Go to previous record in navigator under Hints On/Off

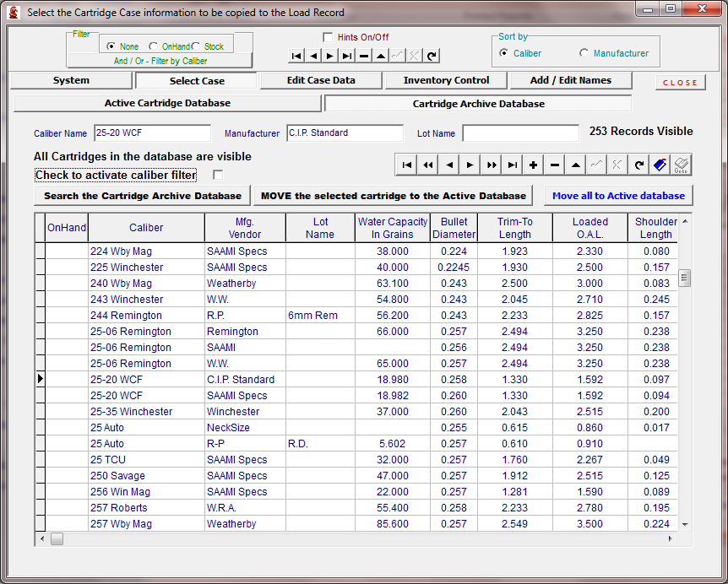tap(313, 57)
